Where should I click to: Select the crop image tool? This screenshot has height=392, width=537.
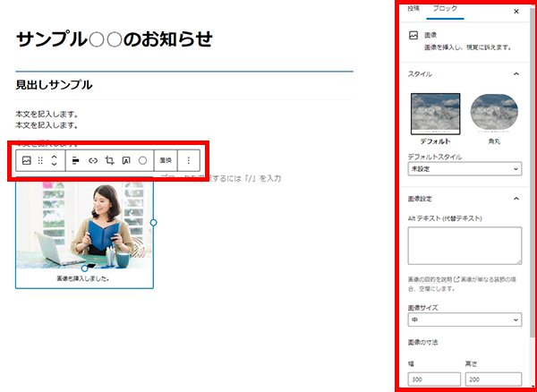(x=109, y=161)
